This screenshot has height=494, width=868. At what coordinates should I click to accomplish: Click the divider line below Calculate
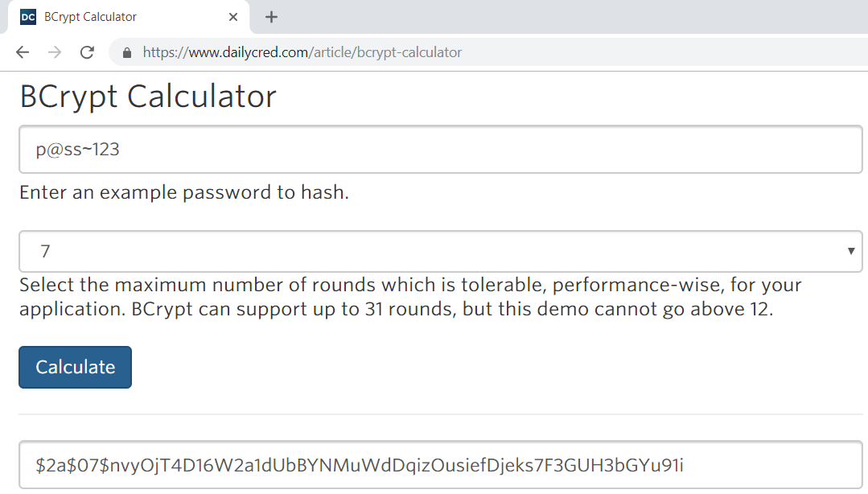440,414
